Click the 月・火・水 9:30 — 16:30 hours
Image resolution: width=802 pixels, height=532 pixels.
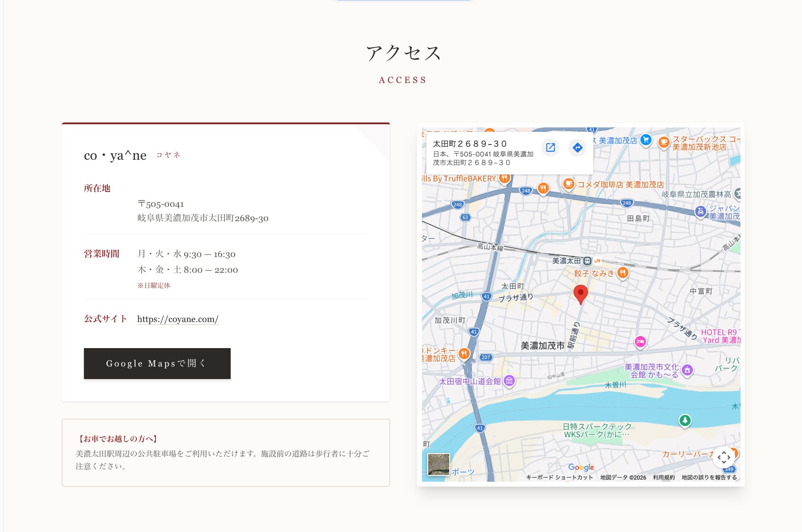pos(186,254)
